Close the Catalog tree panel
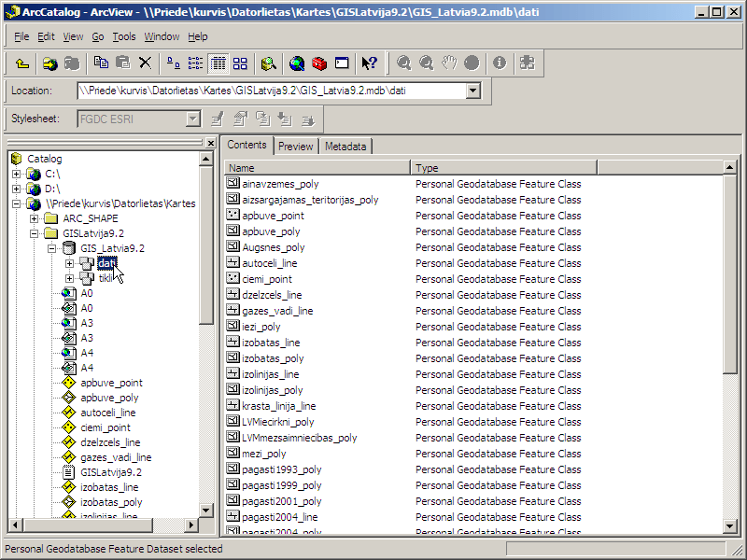 pyautogui.click(x=211, y=143)
